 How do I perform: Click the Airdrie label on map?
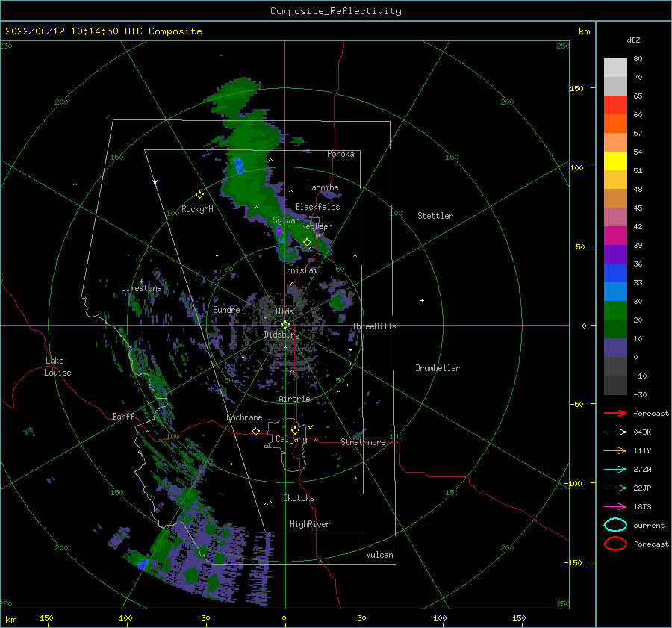point(294,399)
